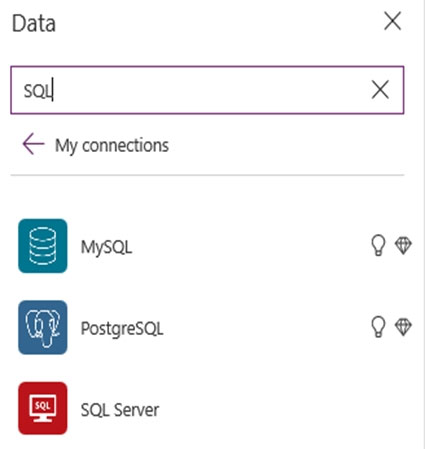Click the typed SQL text in search

pos(38,91)
